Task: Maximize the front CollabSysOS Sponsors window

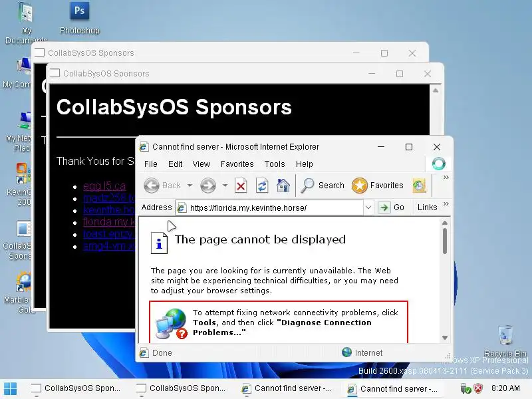Action: tap(400, 74)
